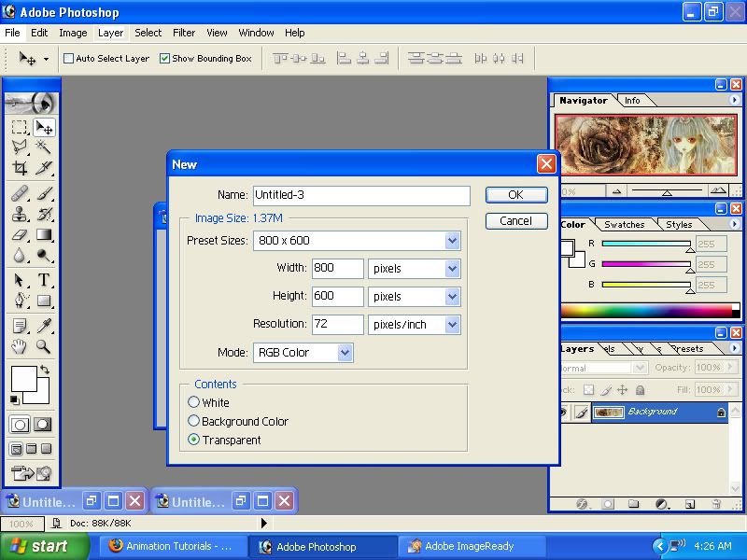
Task: Click the foreground color swatch in the toolbox
Action: click(x=24, y=379)
